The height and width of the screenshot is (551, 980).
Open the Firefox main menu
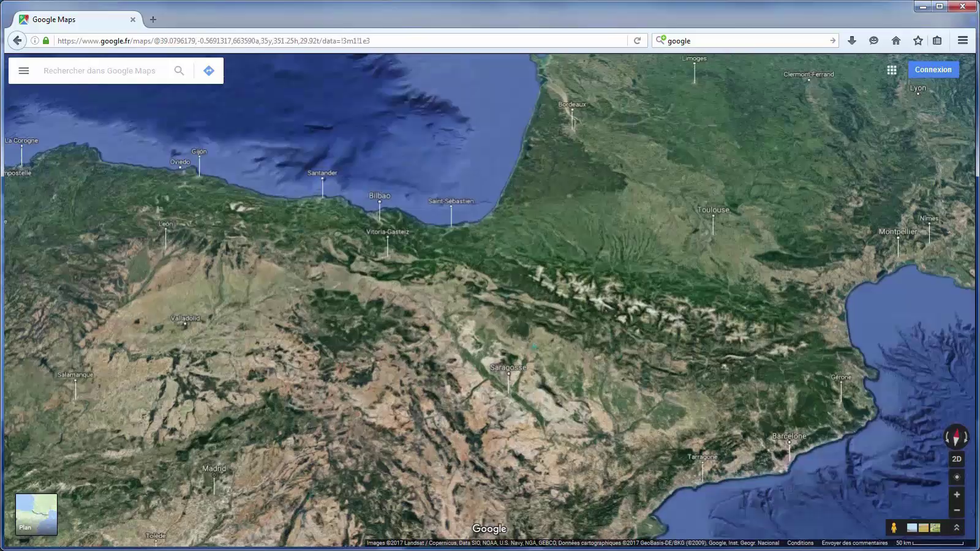[x=962, y=40]
